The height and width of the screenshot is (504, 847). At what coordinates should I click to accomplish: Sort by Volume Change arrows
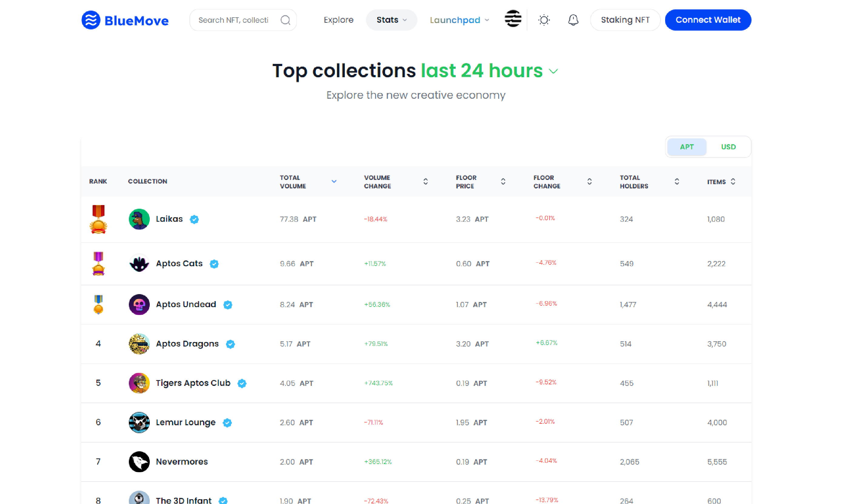[x=426, y=181]
